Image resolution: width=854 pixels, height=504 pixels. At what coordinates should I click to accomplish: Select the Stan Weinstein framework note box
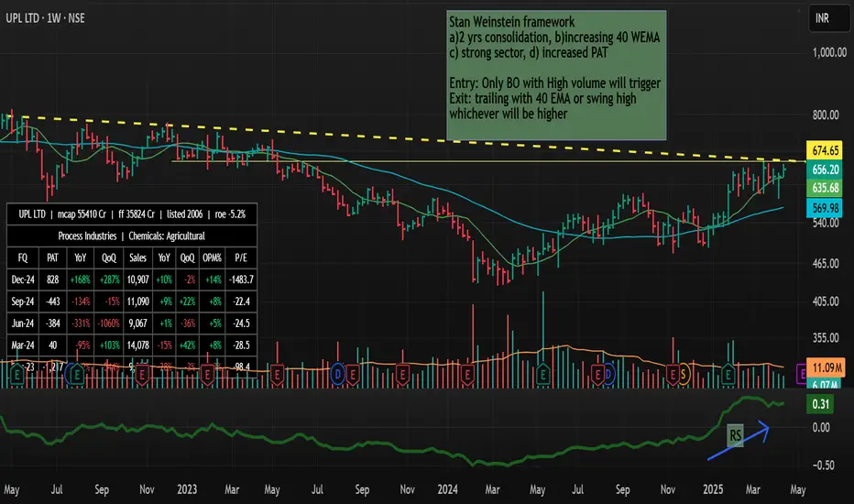(556, 75)
